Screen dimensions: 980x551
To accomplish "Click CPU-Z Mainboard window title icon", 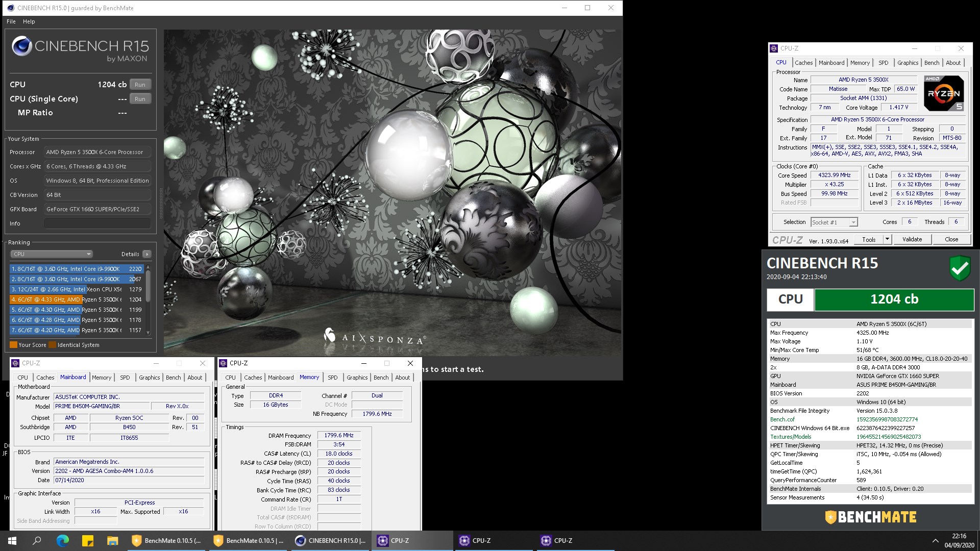I will pos(15,363).
